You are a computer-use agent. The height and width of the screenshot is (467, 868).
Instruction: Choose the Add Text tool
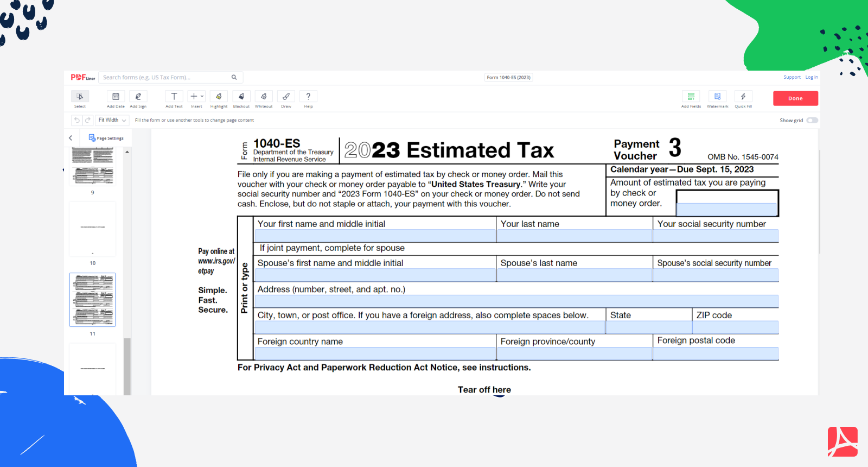click(x=174, y=97)
